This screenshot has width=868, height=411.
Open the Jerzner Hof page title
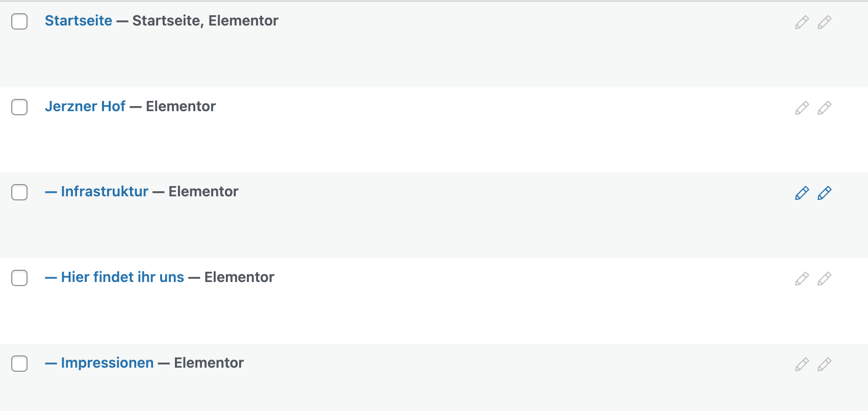tap(85, 106)
